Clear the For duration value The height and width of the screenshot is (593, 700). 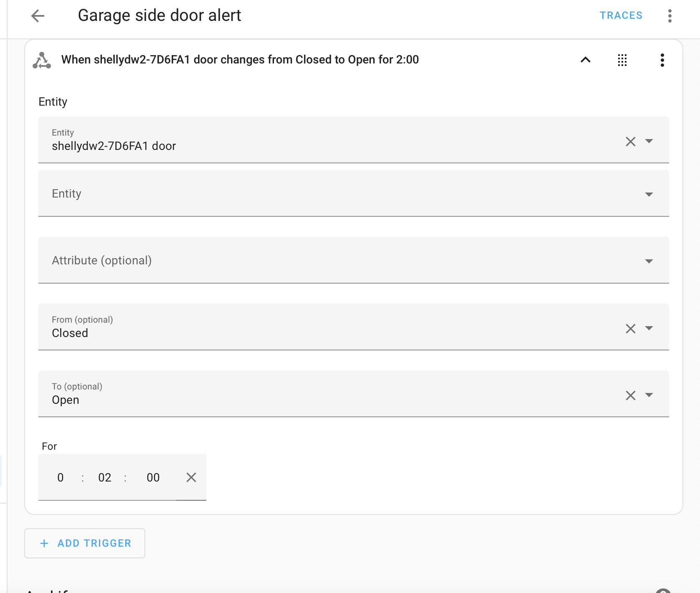point(191,477)
